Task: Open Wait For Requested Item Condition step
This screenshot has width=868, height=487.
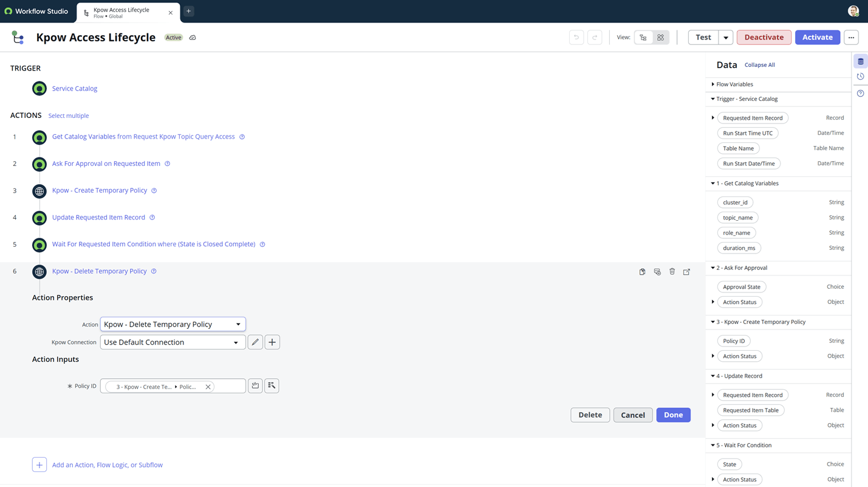Action: [x=154, y=244]
